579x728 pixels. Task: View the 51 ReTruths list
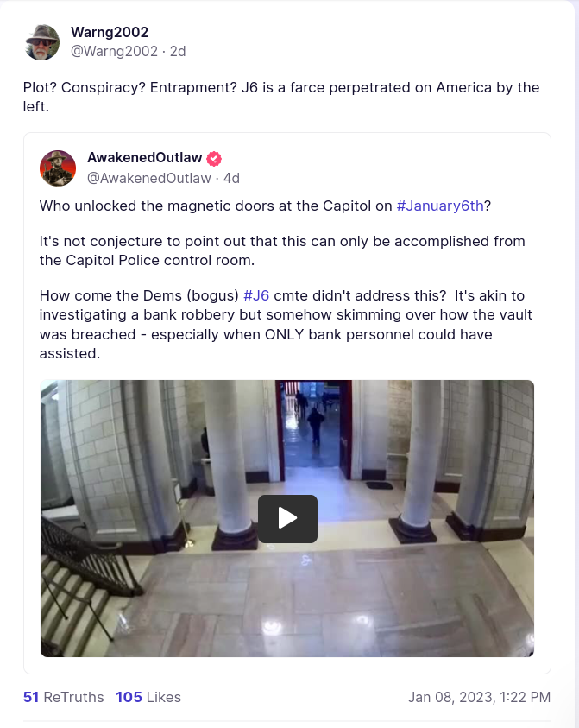64,697
